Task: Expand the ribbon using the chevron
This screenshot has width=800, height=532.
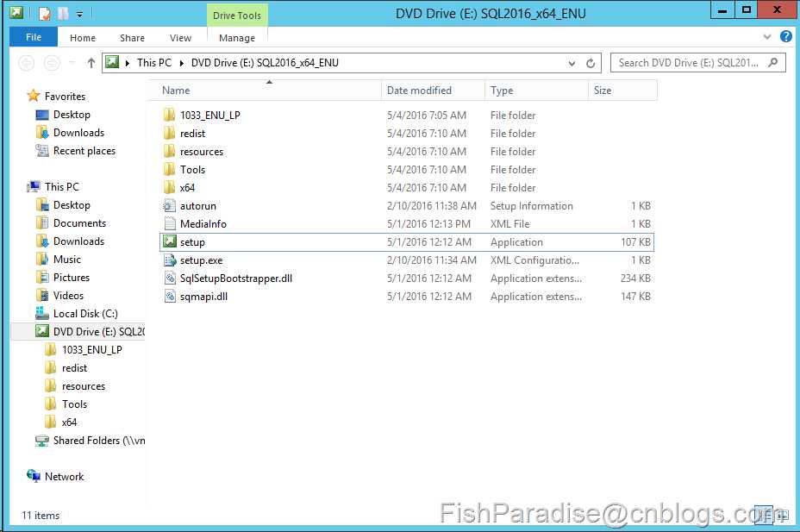Action: click(767, 37)
